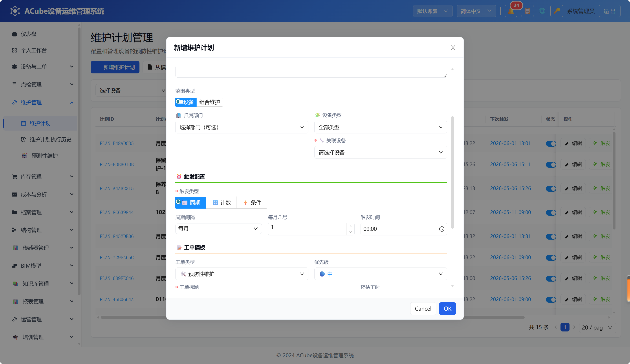Viewport: 630px width, 364px height.
Task: Close the 新增维护计划 dialog
Action: [453, 47]
